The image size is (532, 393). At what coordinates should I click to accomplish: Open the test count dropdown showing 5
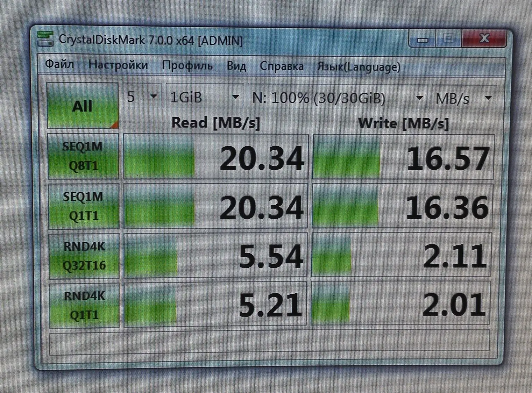coord(142,97)
